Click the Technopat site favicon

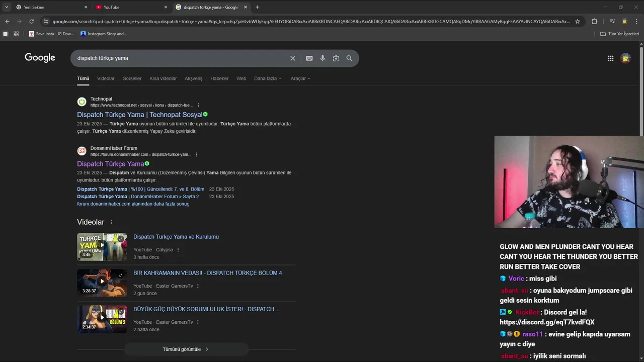click(82, 102)
